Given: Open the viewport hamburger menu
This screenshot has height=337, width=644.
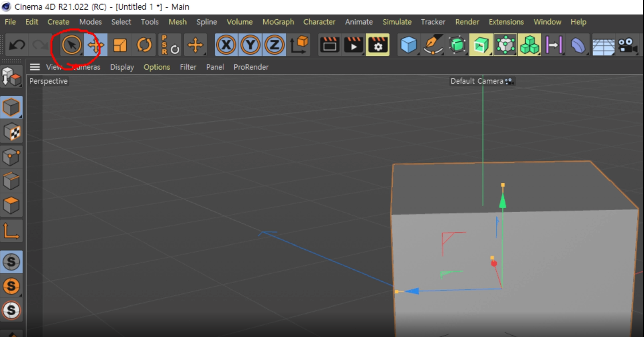Looking at the screenshot, I should click(35, 67).
